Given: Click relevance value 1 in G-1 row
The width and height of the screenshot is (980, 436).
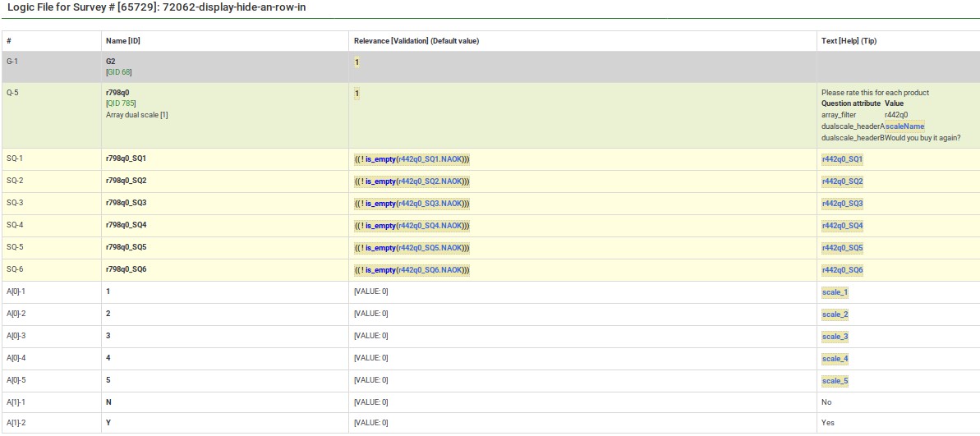Looking at the screenshot, I should tap(357, 62).
